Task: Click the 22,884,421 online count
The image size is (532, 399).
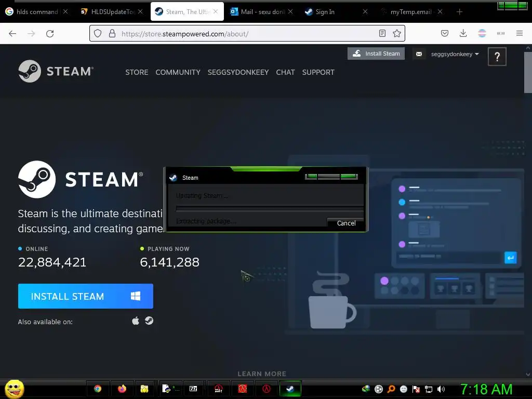Action: tap(52, 262)
